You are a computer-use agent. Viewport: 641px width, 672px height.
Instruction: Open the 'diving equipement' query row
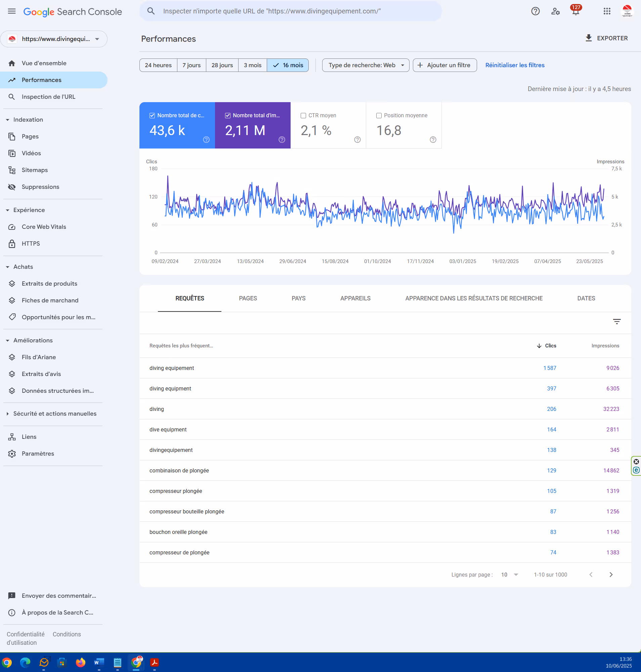tap(385, 368)
